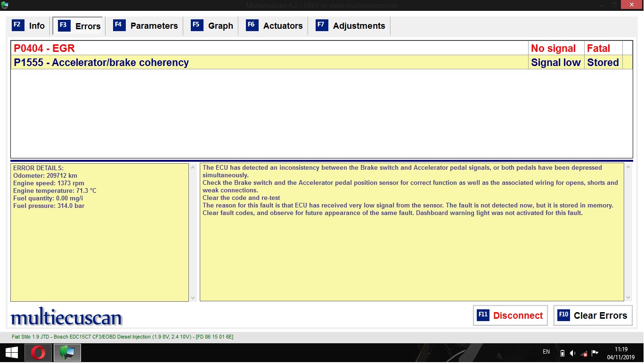Switch to the Info tab
Viewport: 644px width, 364px height.
point(29,26)
